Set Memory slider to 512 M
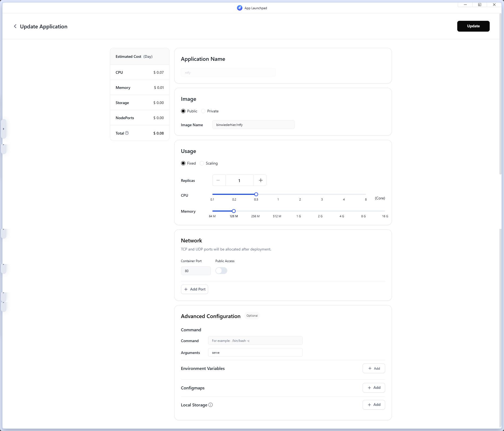This screenshot has height=431, width=504. [277, 211]
